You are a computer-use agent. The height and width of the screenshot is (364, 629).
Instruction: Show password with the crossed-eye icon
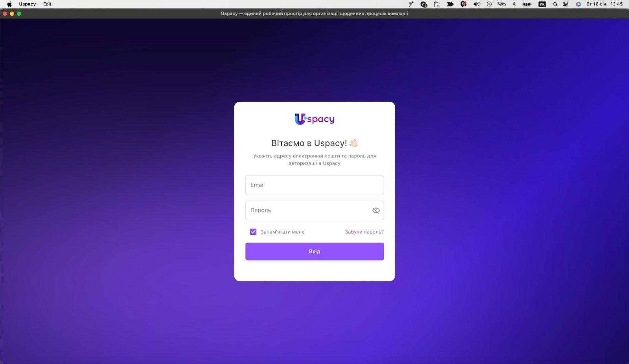[x=376, y=210]
